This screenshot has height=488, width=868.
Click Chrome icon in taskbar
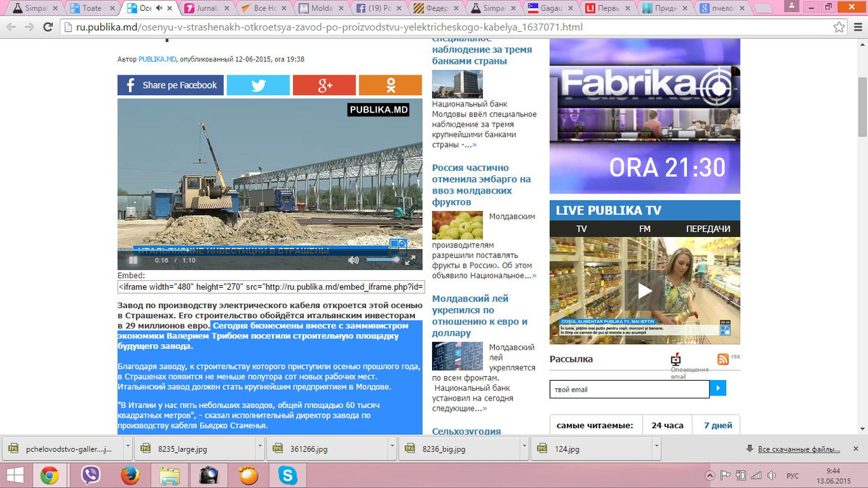coord(49,475)
